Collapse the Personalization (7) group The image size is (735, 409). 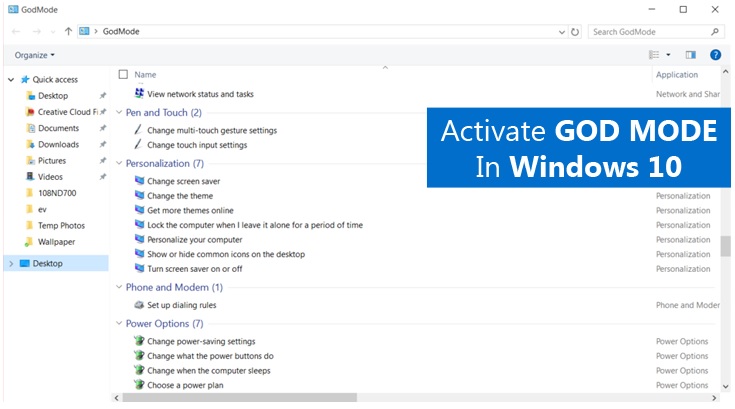point(118,163)
